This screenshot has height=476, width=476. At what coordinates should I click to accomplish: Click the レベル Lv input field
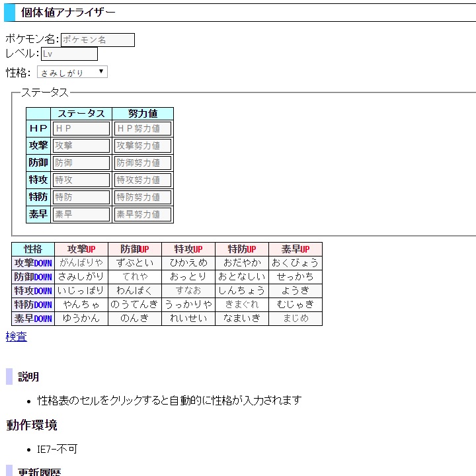click(69, 54)
